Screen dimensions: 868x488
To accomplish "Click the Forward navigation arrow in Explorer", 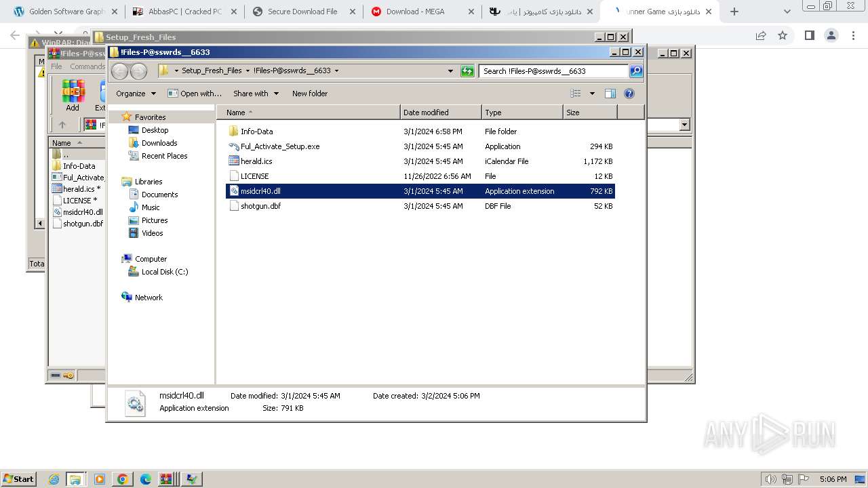I will 138,70.
